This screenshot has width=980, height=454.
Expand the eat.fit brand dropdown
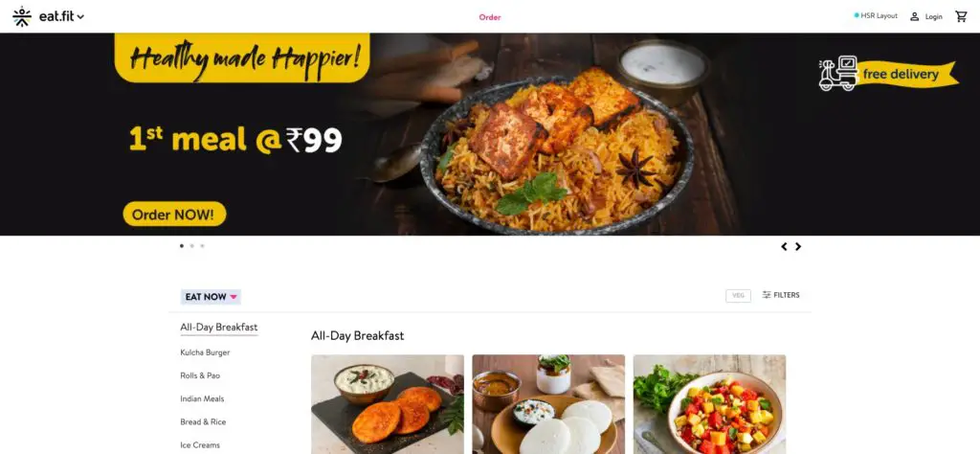(x=80, y=17)
